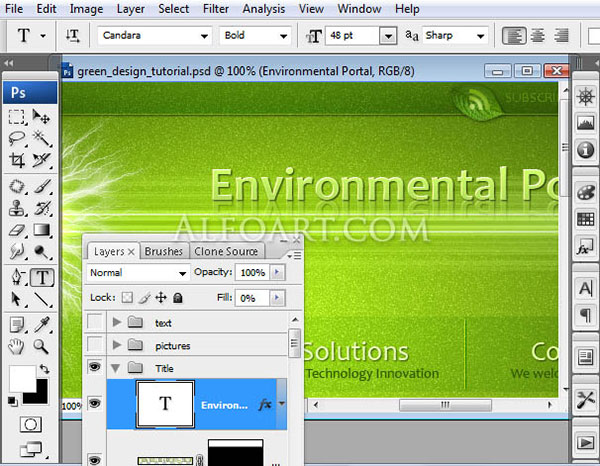Select the Spot Healing Brush tool
The width and height of the screenshot is (600, 466).
pos(16,187)
